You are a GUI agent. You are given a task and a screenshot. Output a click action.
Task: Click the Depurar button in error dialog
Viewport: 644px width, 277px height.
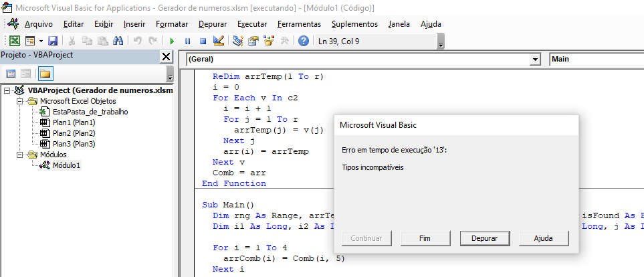click(485, 238)
